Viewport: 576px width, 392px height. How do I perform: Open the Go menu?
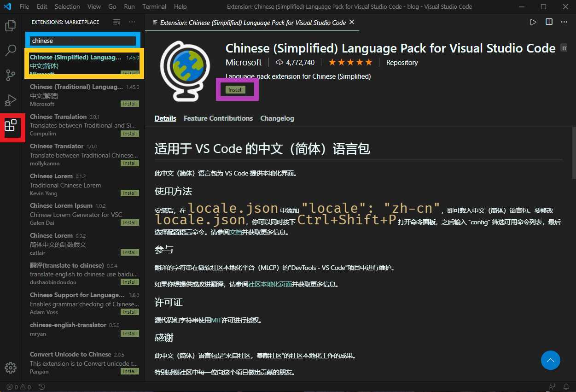click(x=112, y=6)
